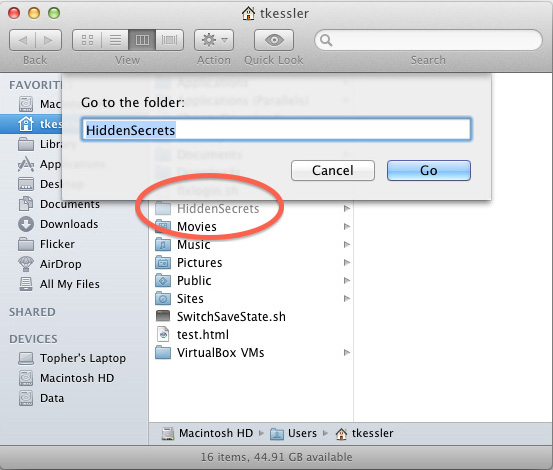Click the Public folder icon
553x470 pixels.
163,280
